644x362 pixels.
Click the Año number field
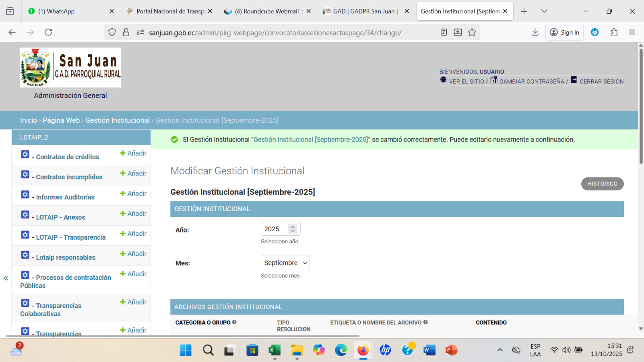(276, 229)
